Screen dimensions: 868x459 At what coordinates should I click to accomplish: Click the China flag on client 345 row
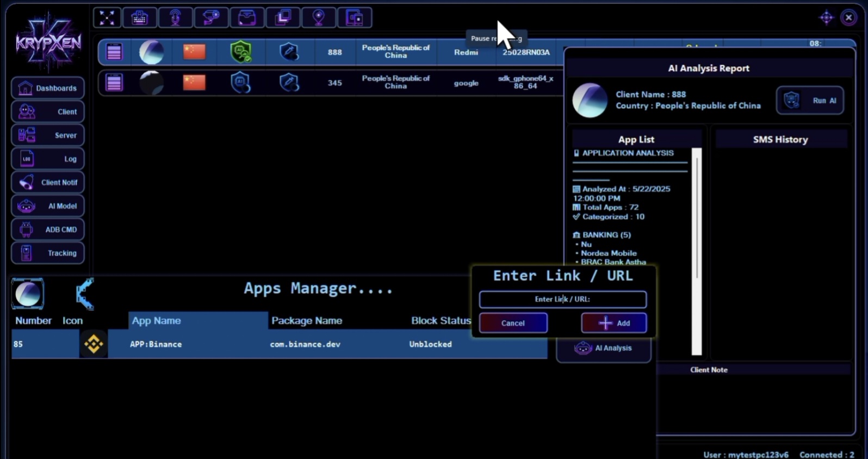tap(194, 82)
